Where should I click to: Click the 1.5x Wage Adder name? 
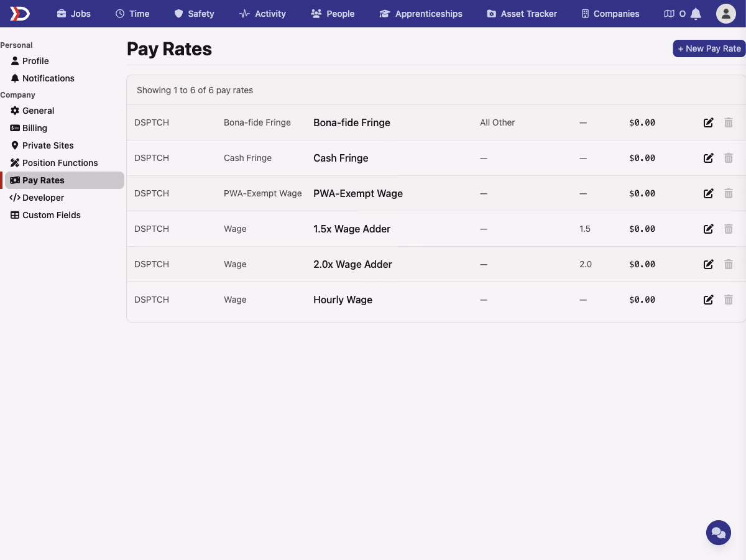(x=352, y=229)
